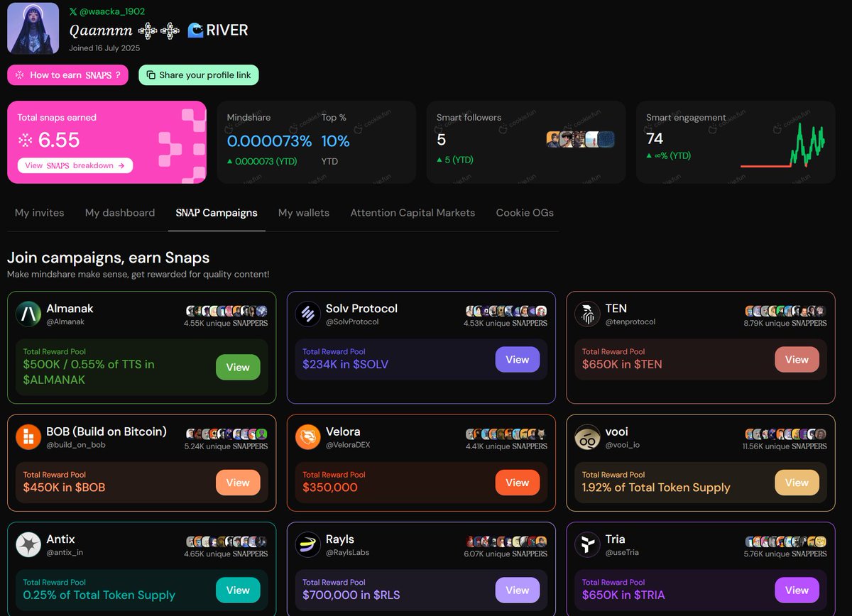This screenshot has width=852, height=616.
Task: Click the vooi logo icon
Action: [588, 437]
